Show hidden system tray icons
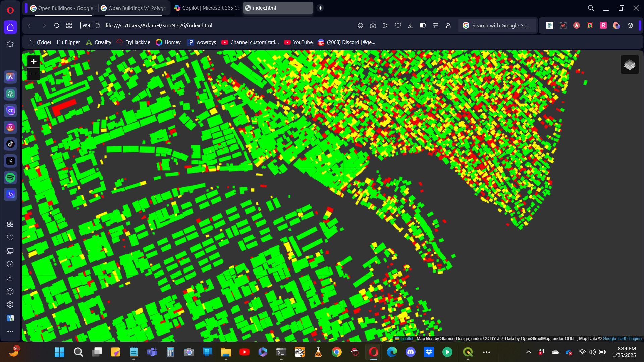Screen dimensions: 644x362 point(528,352)
